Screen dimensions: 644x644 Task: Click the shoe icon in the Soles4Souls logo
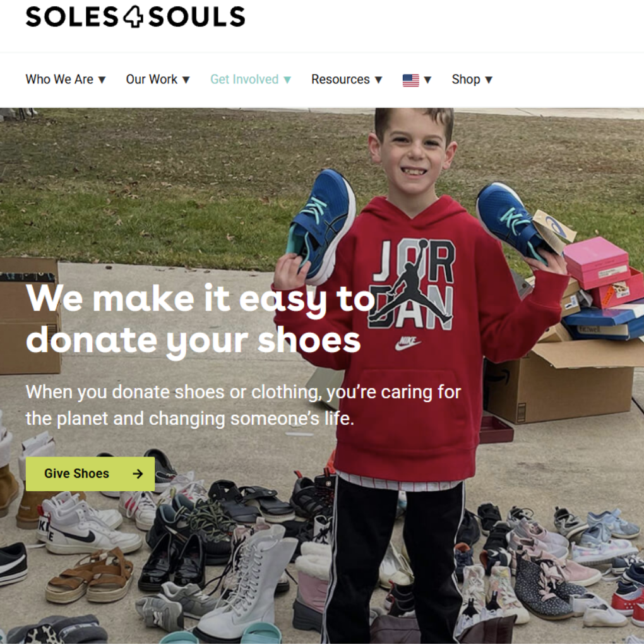click(133, 18)
